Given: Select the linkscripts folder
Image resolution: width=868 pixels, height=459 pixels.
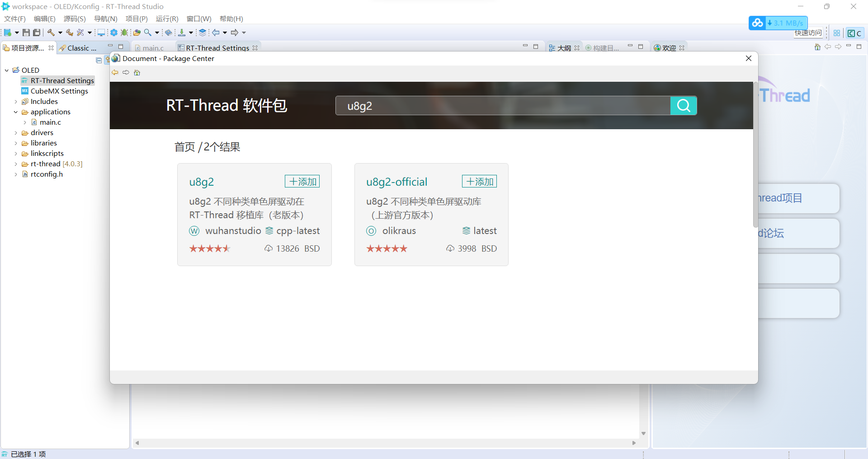Looking at the screenshot, I should [47, 154].
